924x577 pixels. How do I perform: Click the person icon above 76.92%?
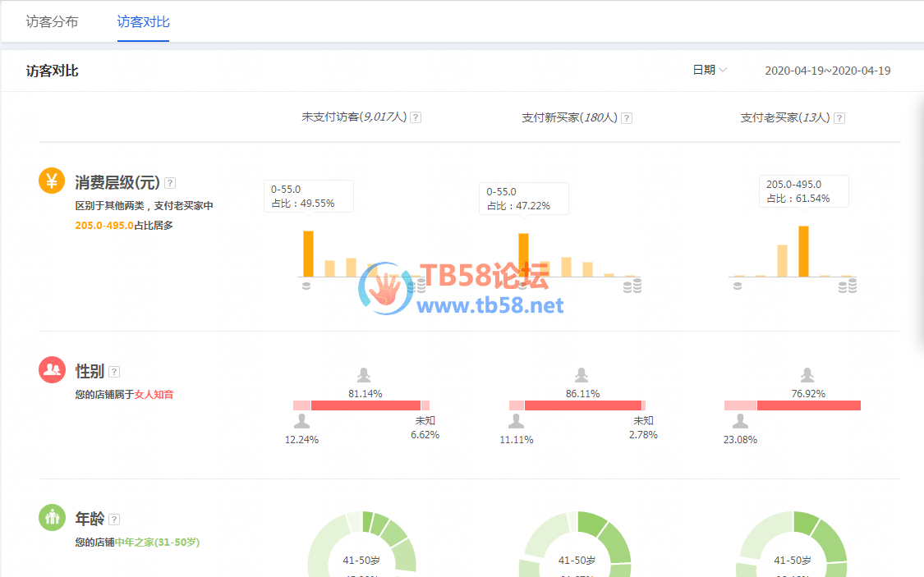click(x=807, y=374)
